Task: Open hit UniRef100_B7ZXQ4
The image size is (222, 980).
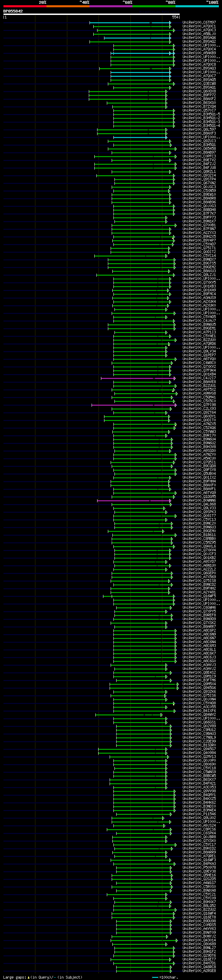Action: coord(199,106)
